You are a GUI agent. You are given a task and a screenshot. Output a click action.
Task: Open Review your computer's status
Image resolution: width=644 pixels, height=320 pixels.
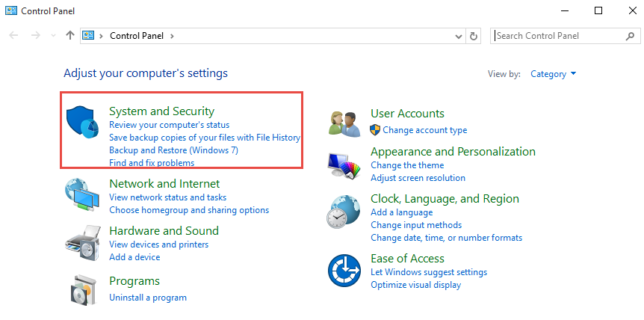(x=169, y=125)
